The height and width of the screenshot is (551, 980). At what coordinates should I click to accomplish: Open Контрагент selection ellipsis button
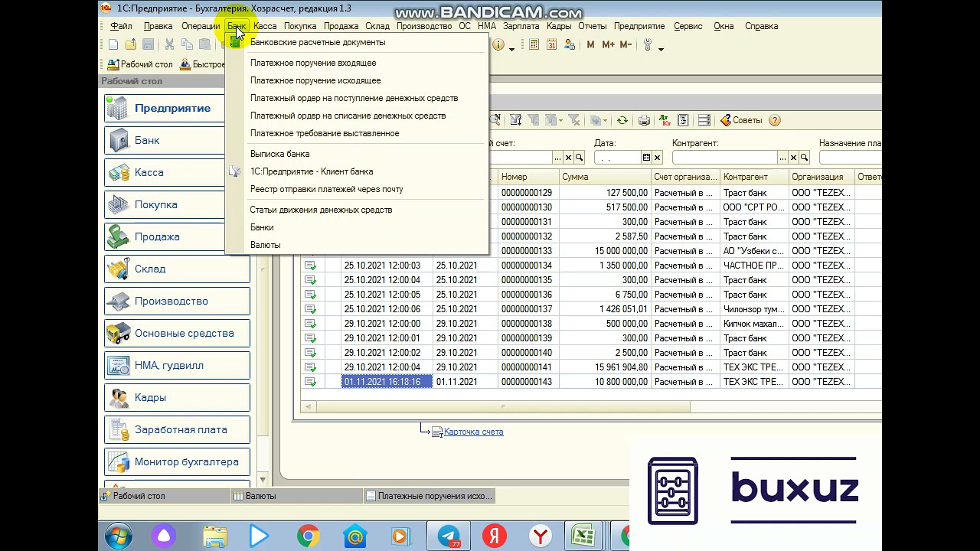pos(782,158)
